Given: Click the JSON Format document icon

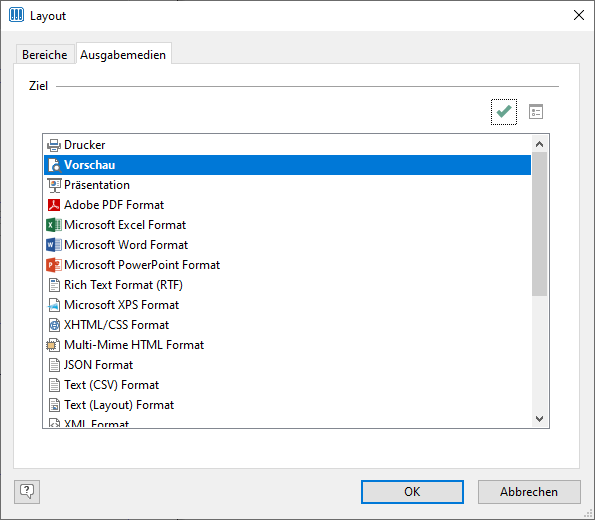Looking at the screenshot, I should pyautogui.click(x=54, y=365).
